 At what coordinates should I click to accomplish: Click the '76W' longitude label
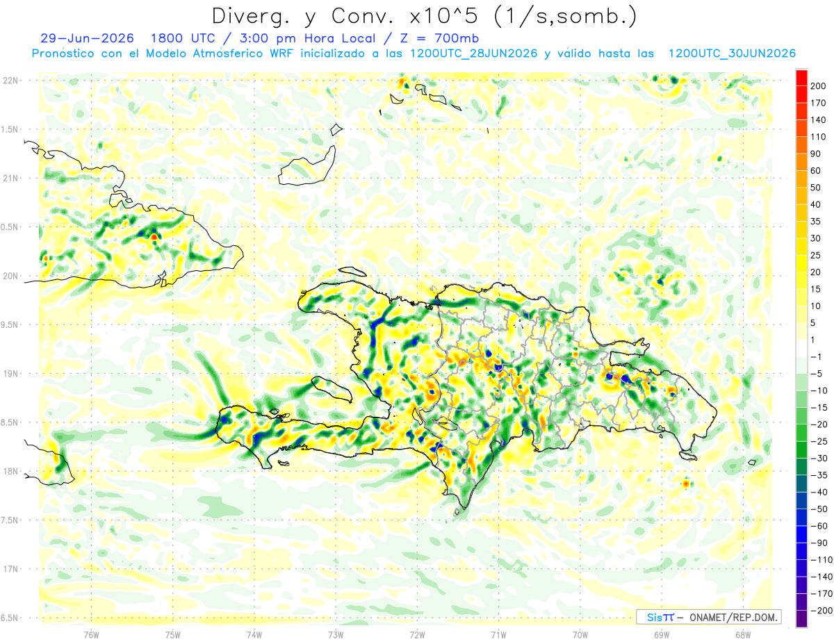[x=91, y=635]
